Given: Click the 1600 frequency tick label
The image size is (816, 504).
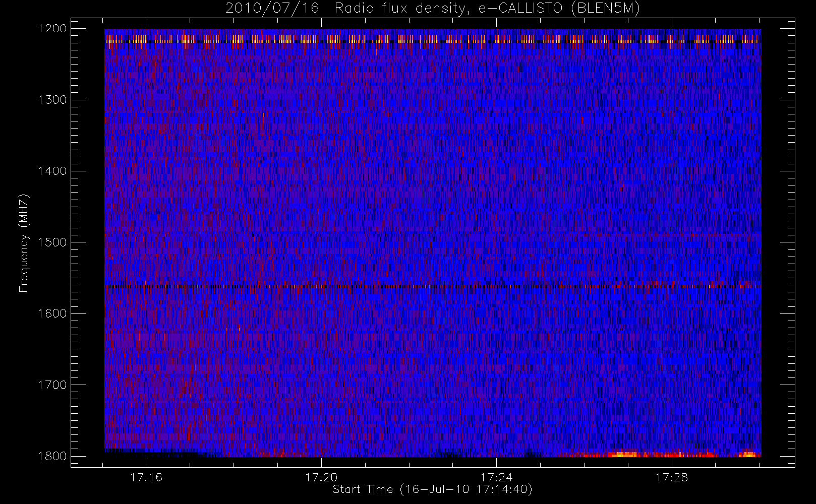Looking at the screenshot, I should [52, 313].
